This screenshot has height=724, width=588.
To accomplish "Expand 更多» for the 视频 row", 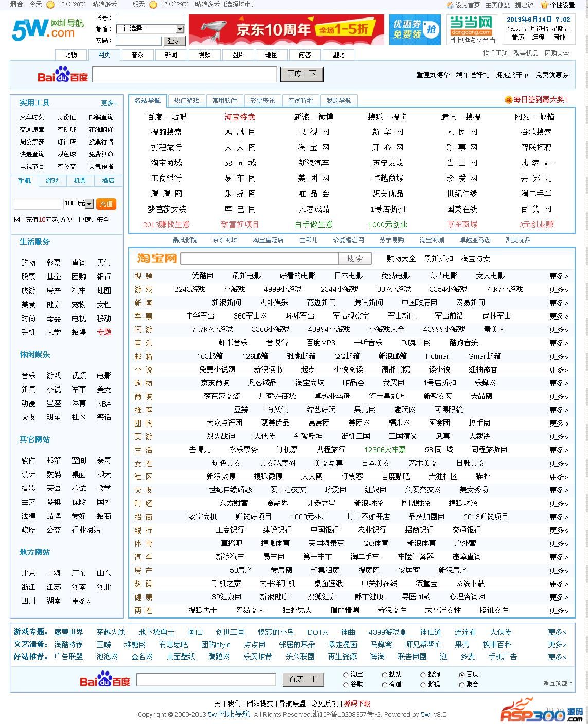I will (x=559, y=276).
